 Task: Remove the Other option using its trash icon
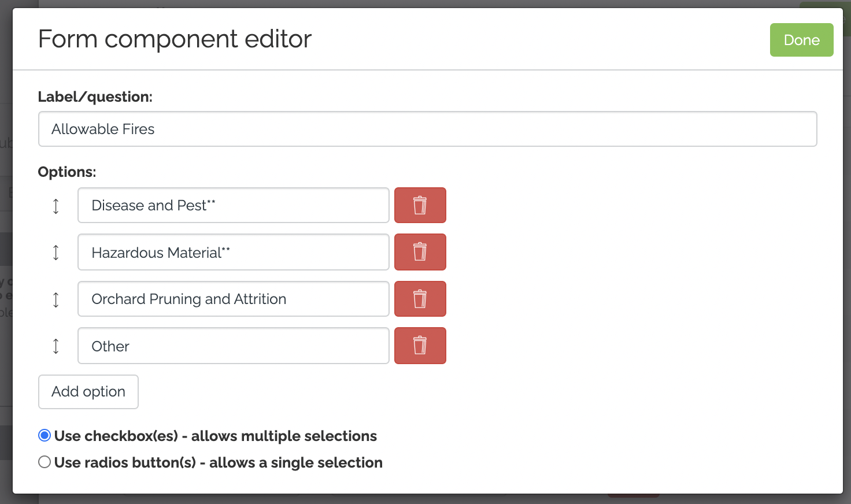pos(420,346)
